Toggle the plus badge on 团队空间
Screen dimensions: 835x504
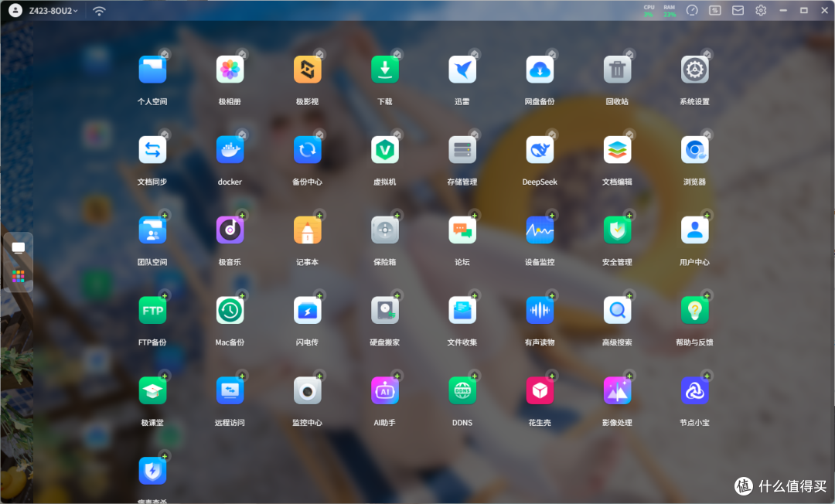coord(165,216)
